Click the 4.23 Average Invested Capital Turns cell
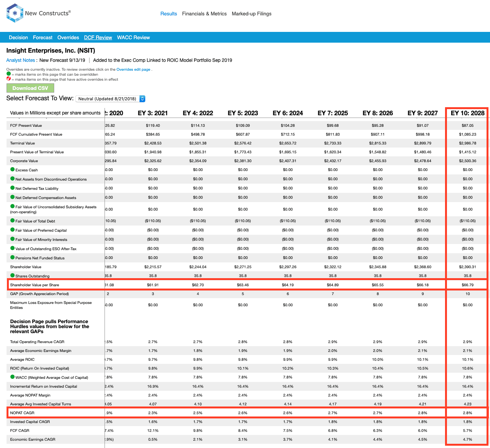Screen dimensions: 490x448 click(468, 404)
